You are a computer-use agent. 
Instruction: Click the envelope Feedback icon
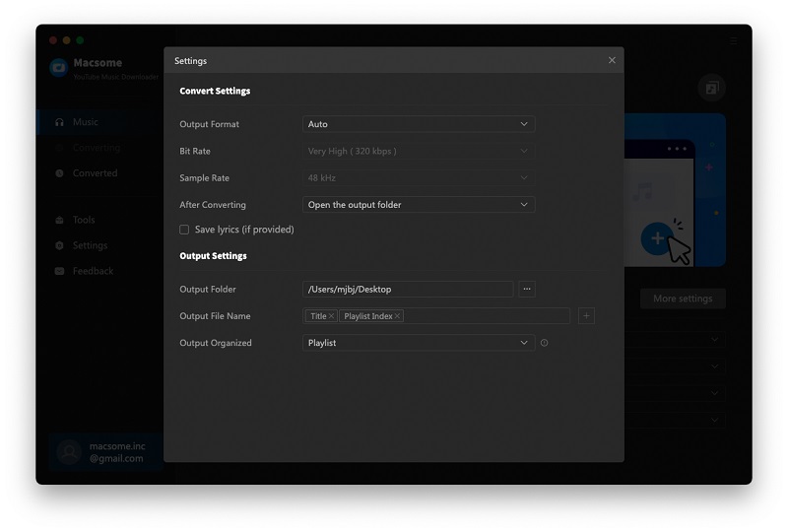(59, 271)
